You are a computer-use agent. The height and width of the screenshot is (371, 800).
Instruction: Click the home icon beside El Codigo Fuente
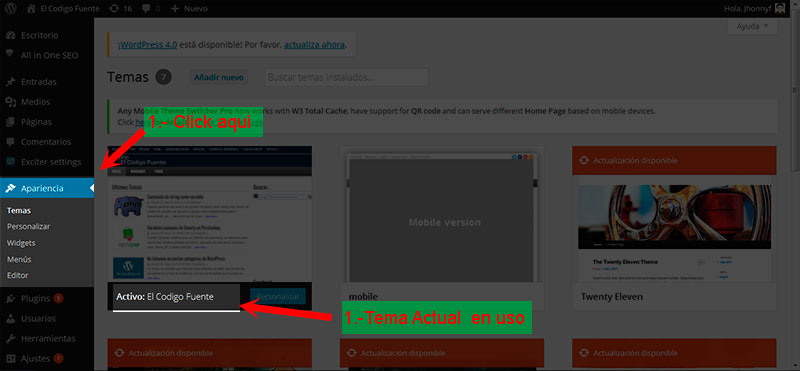tap(32, 9)
